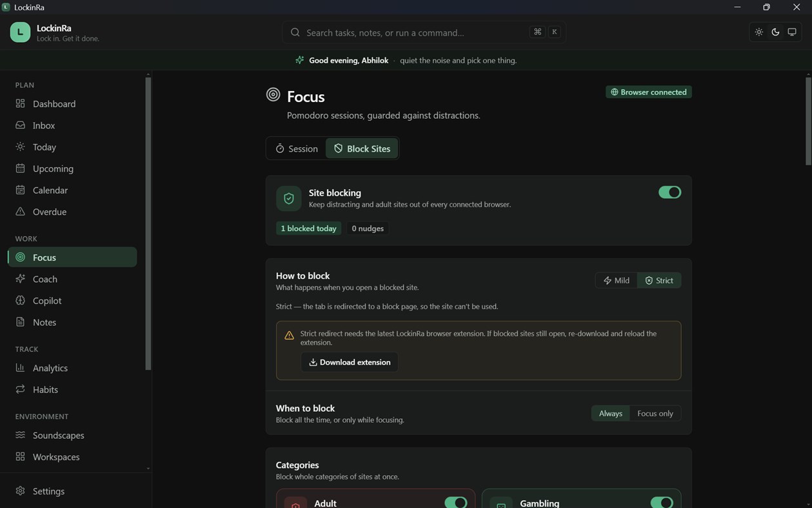Select Strict blocking mode

[659, 280]
